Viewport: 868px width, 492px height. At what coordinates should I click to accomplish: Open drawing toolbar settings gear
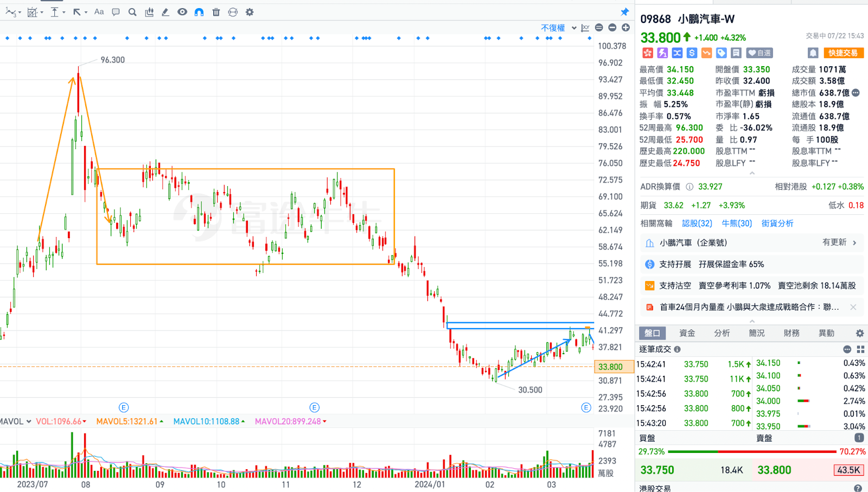250,12
